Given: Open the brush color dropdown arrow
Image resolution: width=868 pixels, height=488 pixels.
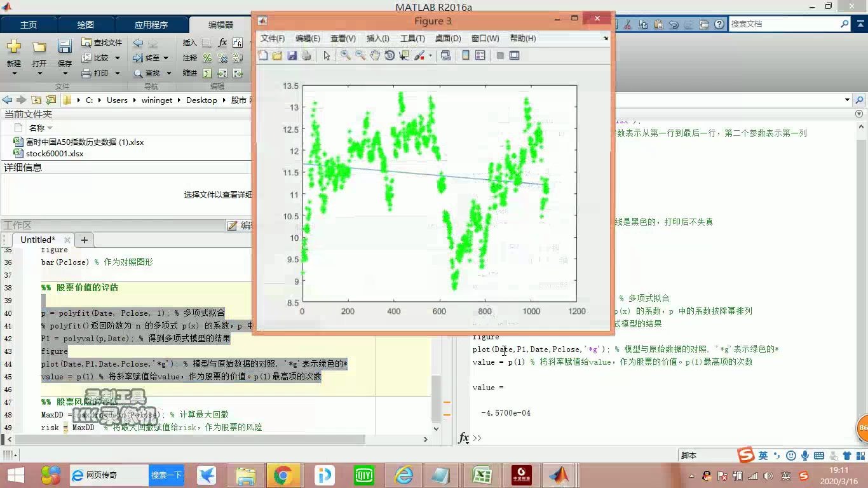Looking at the screenshot, I should point(430,55).
